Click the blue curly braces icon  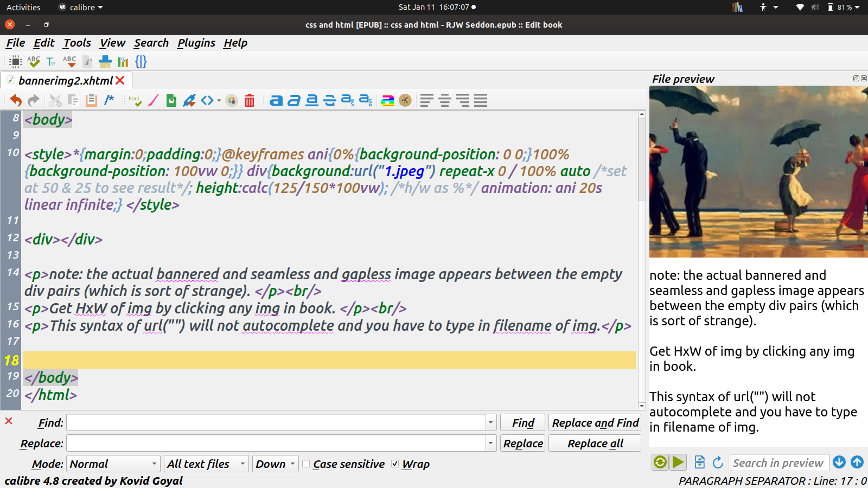tap(141, 62)
